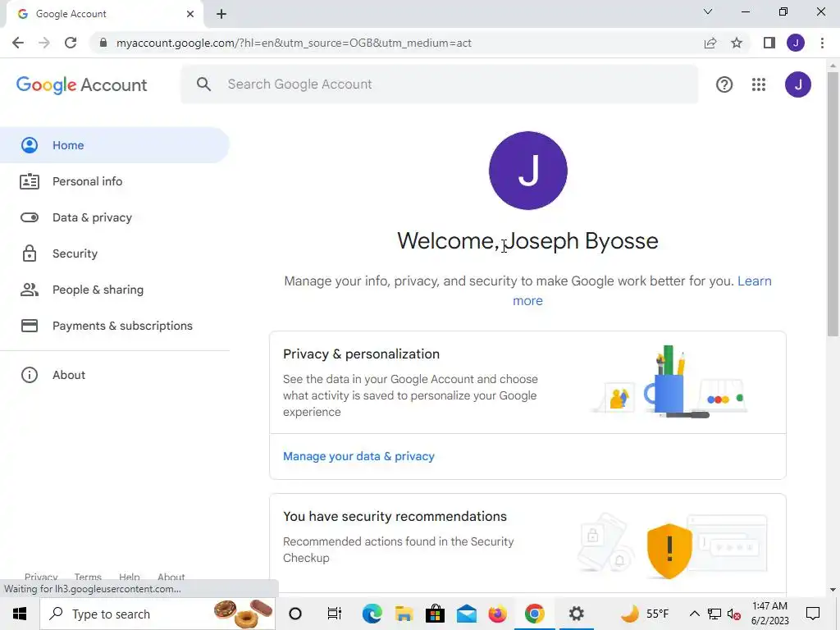Viewport: 840px width, 630px height.
Task: Open the clock showing 1:47 AM
Action: pos(769,614)
